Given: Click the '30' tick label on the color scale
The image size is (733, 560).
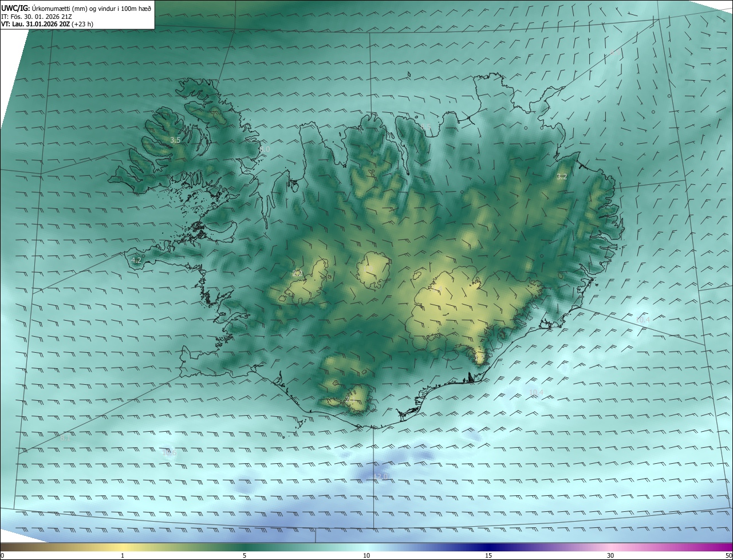Looking at the screenshot, I should 610,555.
